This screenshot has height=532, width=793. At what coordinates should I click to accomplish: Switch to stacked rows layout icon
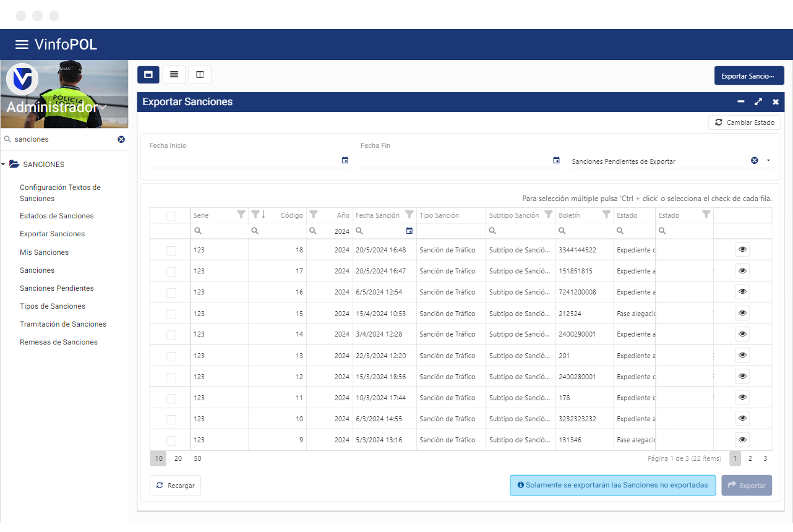coord(174,74)
